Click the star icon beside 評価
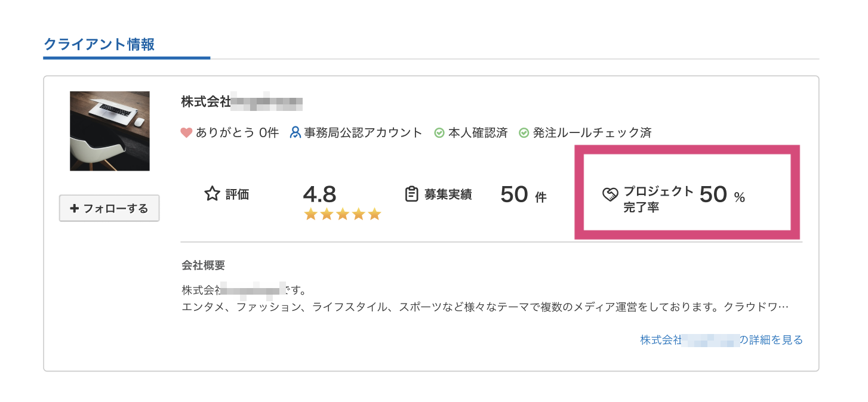This screenshot has width=868, height=402. (x=213, y=194)
